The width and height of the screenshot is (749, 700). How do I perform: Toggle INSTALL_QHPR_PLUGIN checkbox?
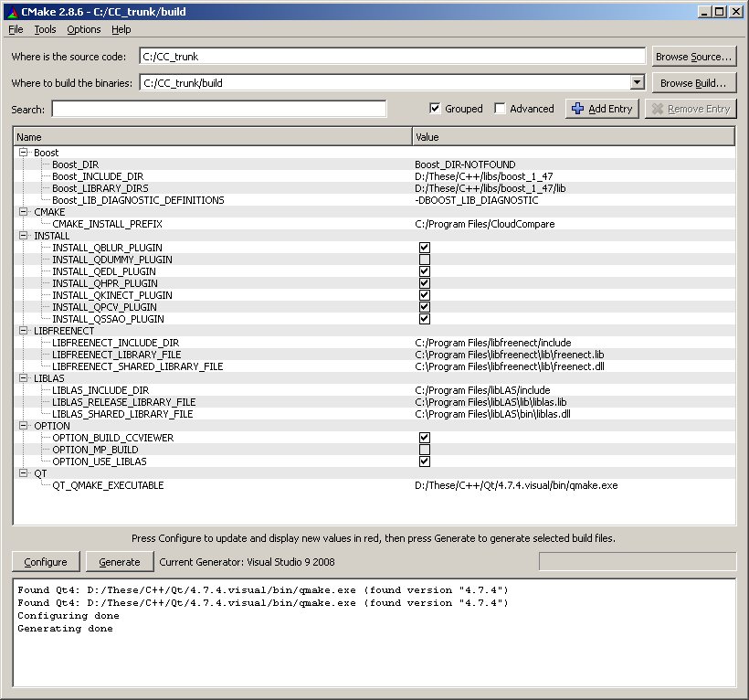click(425, 283)
